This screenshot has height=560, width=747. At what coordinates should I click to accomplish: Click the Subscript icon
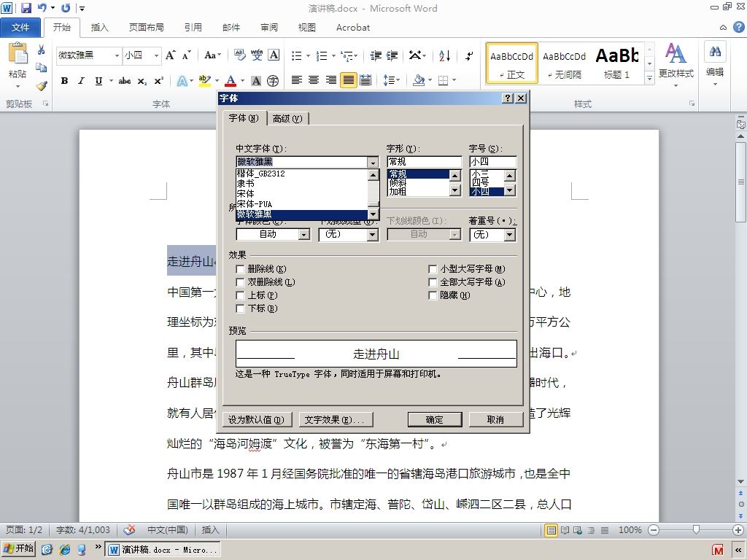click(142, 81)
